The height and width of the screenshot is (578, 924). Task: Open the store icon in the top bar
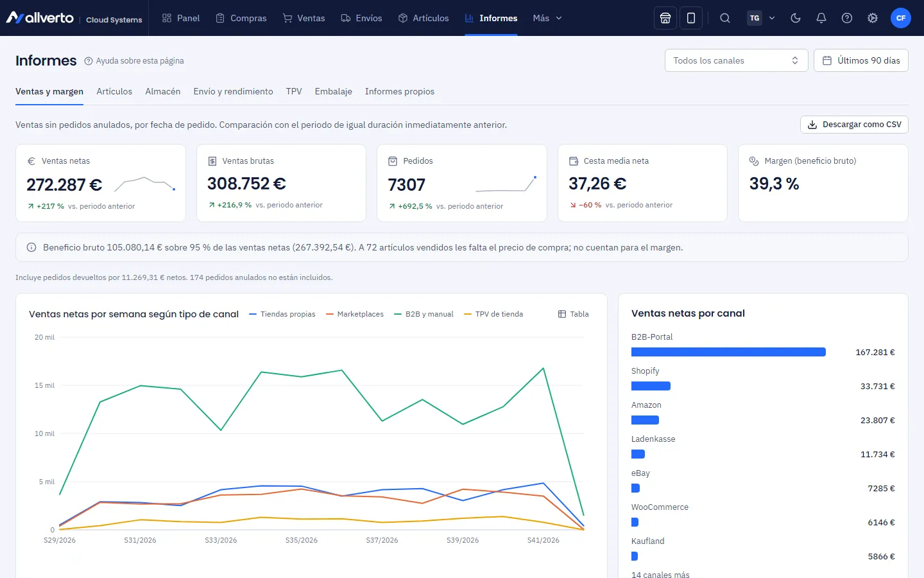665,18
